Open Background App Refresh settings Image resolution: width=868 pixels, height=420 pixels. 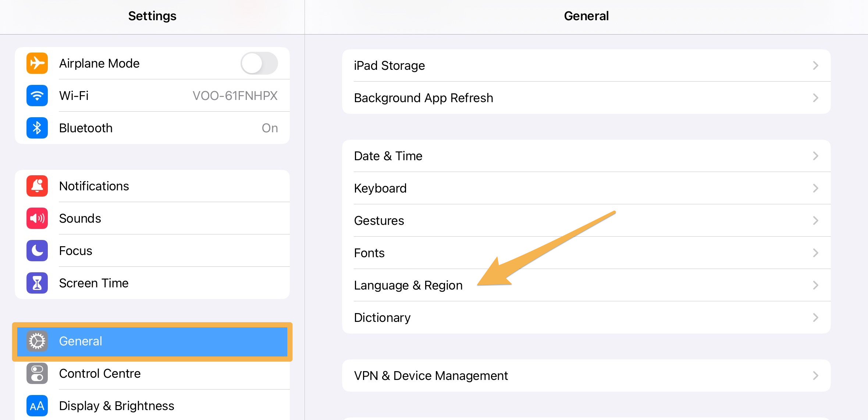(x=586, y=98)
